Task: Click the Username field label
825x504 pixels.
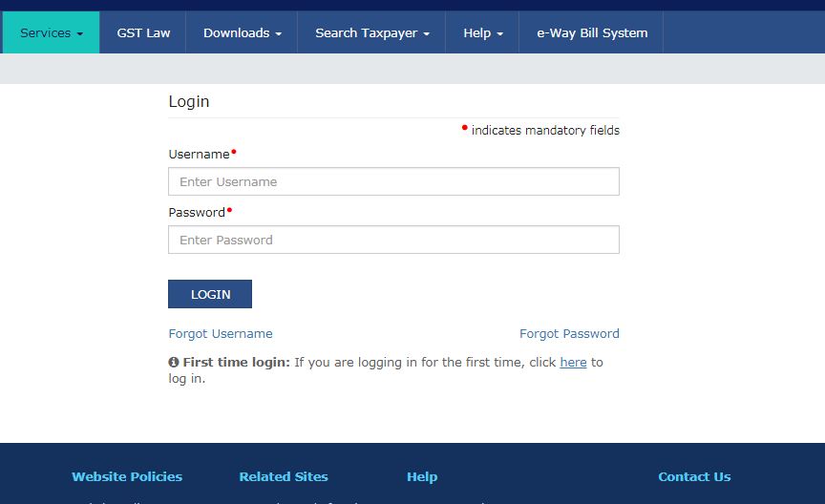Action: coord(199,155)
